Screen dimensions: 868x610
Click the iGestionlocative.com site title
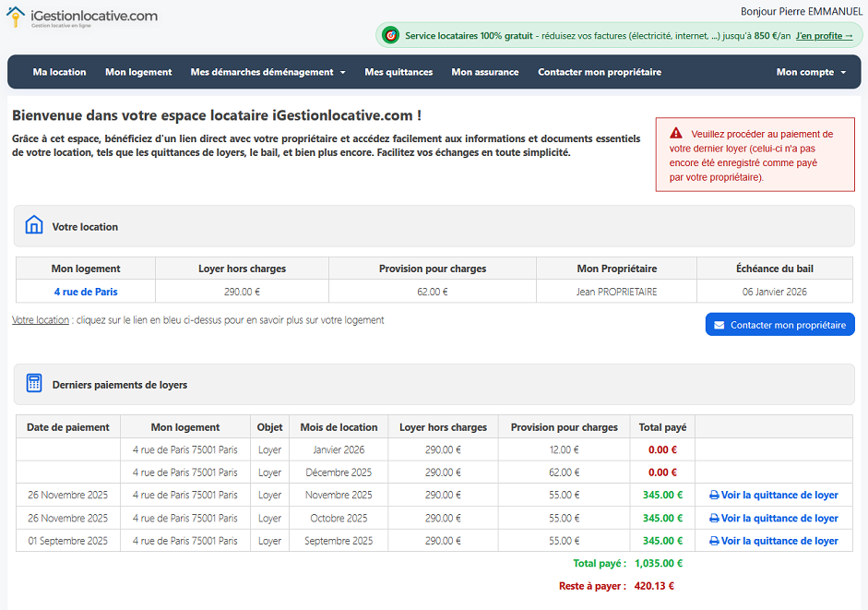[94, 16]
